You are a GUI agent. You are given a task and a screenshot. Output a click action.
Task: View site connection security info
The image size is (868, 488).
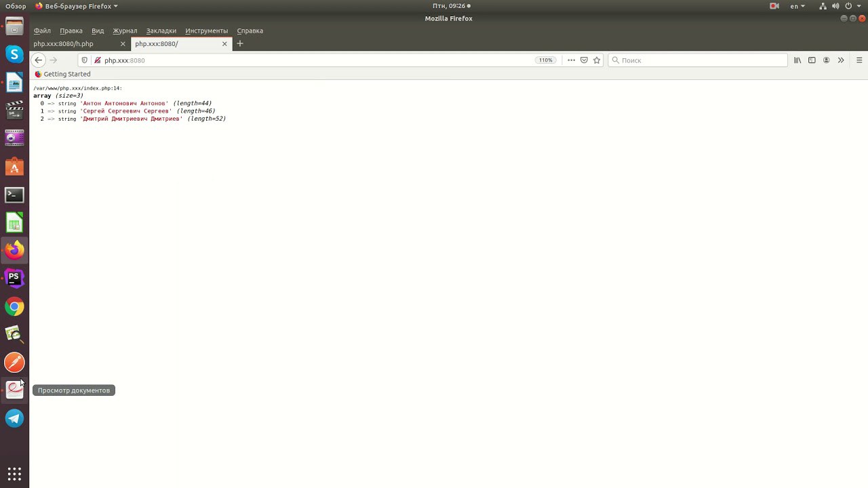pos(98,60)
